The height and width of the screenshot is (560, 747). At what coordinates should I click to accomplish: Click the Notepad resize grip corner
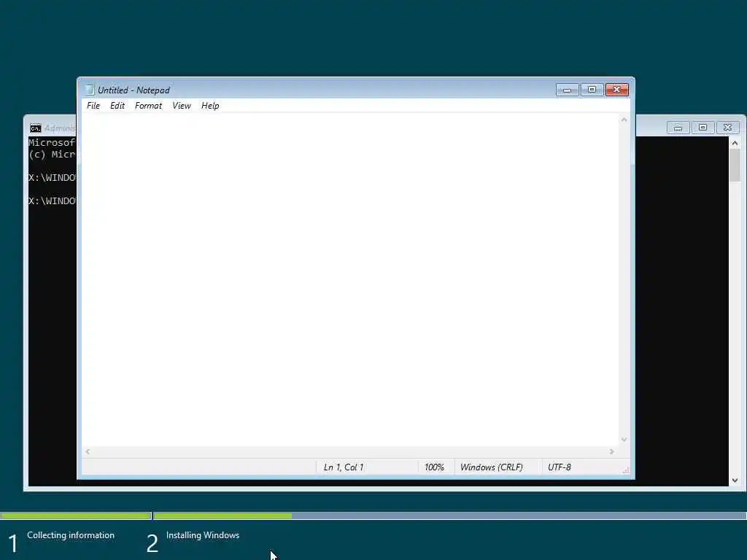coord(625,470)
